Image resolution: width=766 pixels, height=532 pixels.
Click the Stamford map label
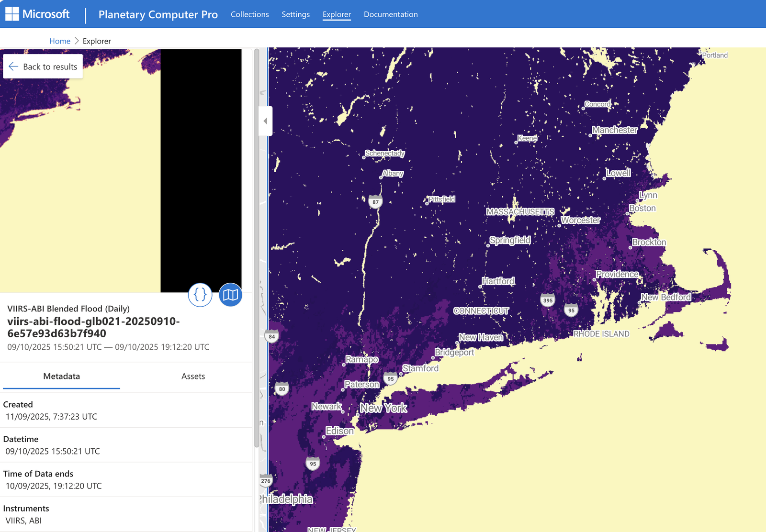[420, 368]
